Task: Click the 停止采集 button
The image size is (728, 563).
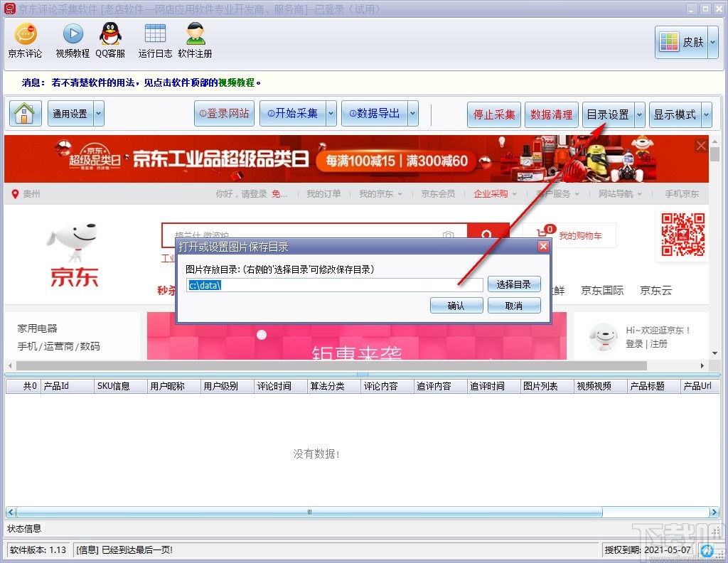Action: pos(494,114)
